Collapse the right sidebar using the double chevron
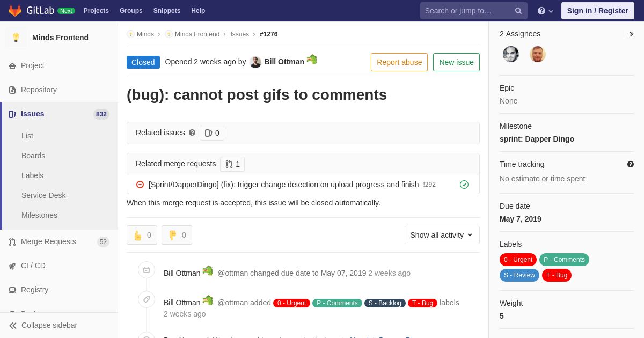 point(631,34)
